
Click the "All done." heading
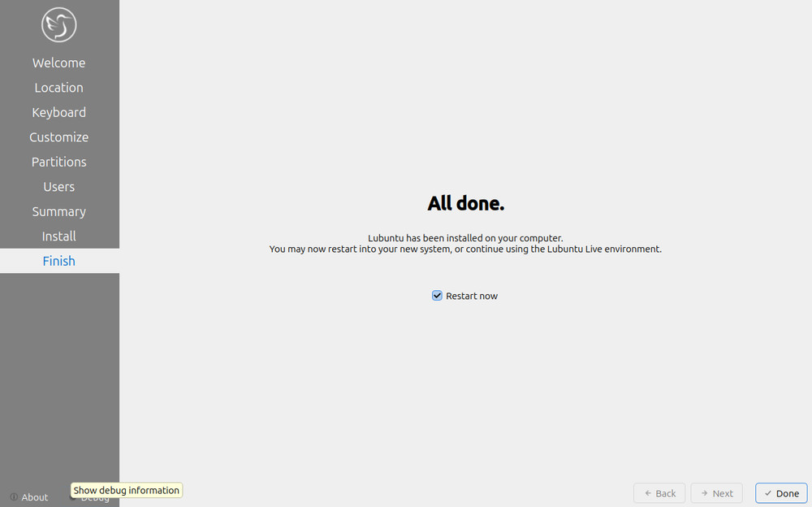click(465, 203)
